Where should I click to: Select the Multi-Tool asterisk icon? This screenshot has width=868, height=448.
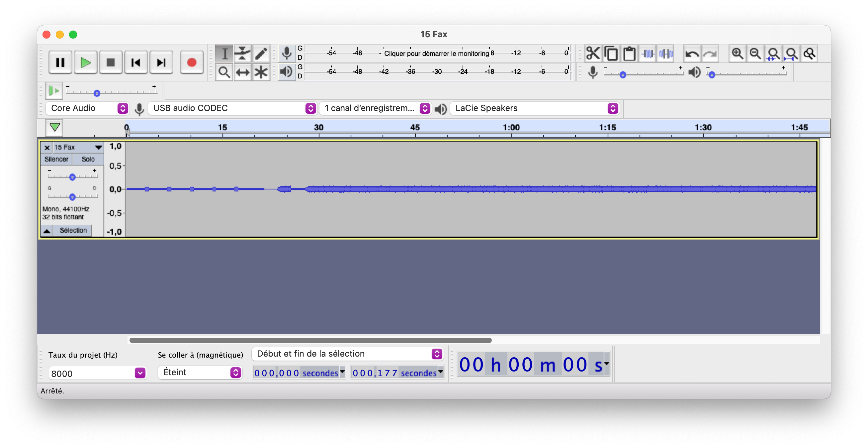coord(261,72)
